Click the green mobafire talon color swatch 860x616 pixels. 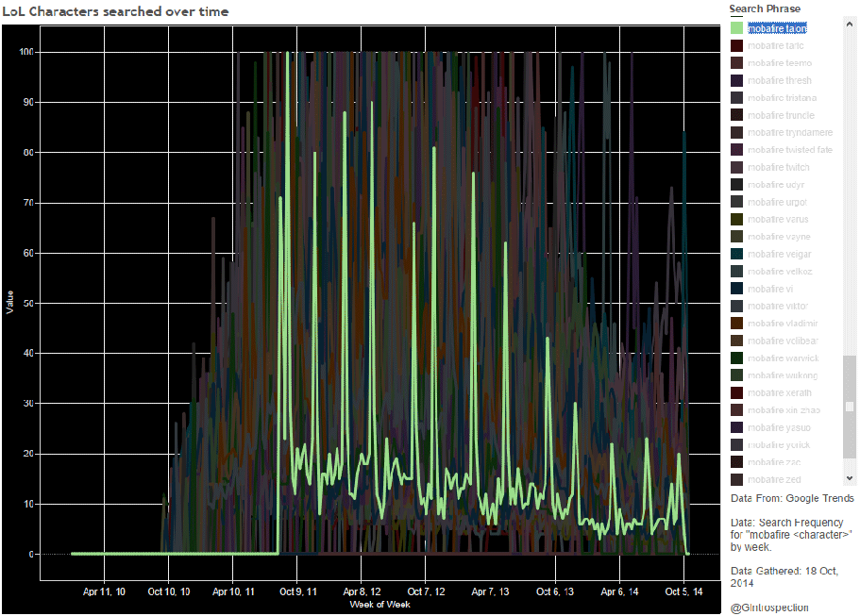(736, 28)
